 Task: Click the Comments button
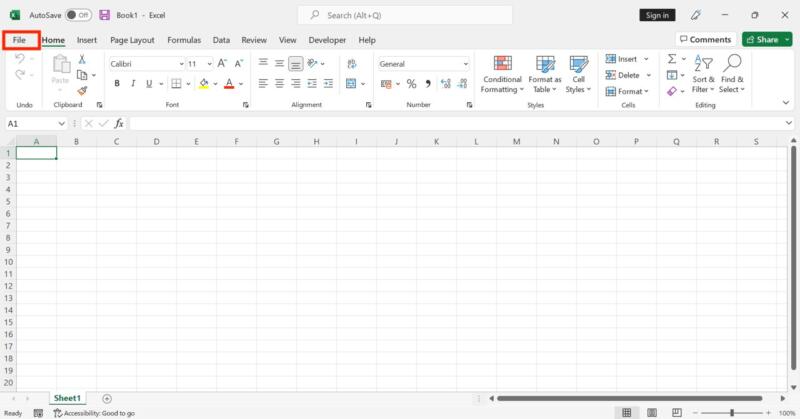coord(705,40)
